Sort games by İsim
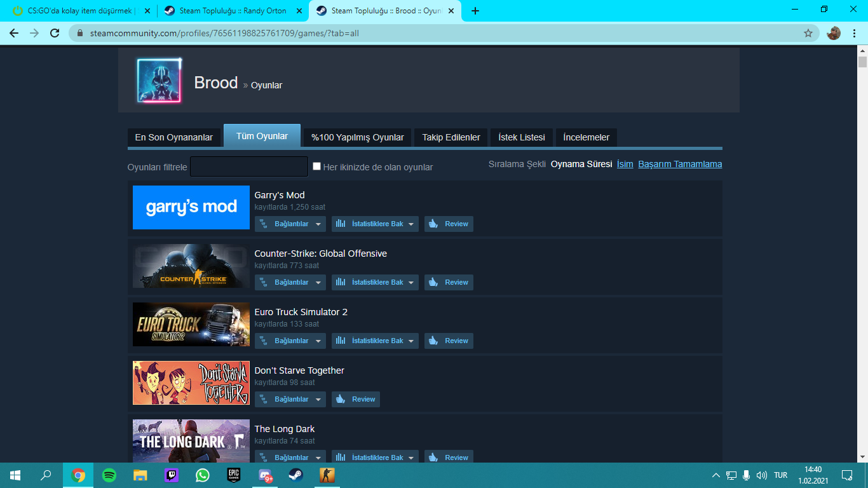Image resolution: width=868 pixels, height=488 pixels. pyautogui.click(x=625, y=164)
